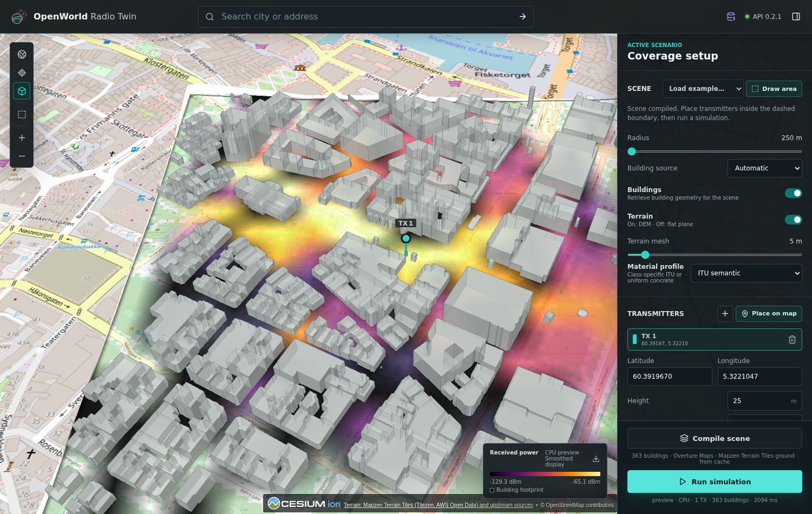The width and height of the screenshot is (812, 514).
Task: Click the locate target crosshair icon
Action: click(22, 73)
